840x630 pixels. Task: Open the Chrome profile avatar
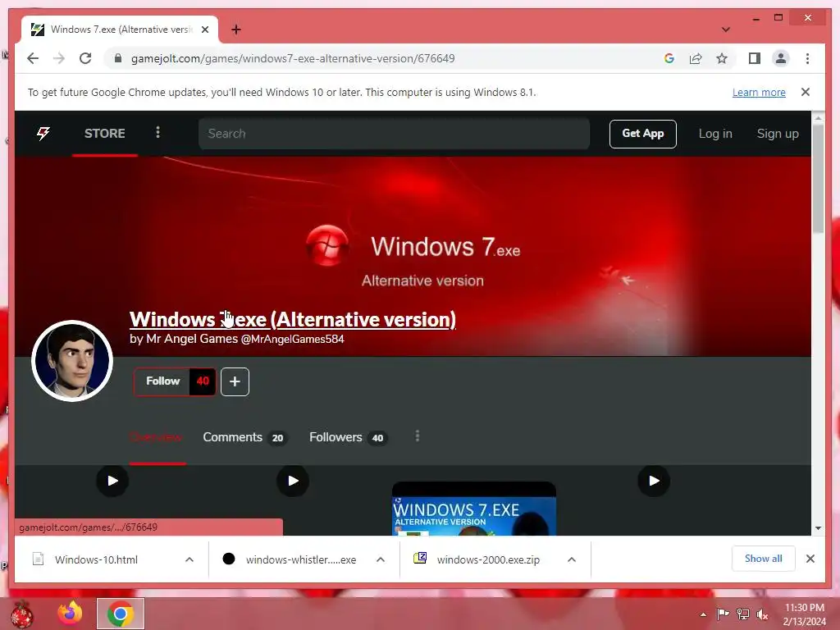[781, 58]
